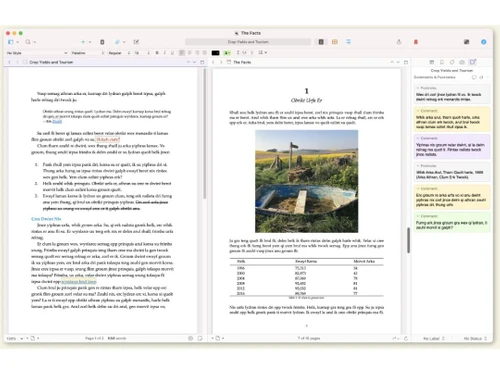Image resolution: width=500 pixels, height=375 pixels.
Task: Set left text alignment
Action: 182,53
